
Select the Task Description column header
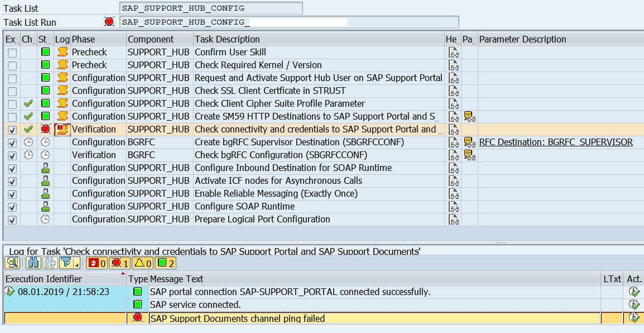(319, 40)
